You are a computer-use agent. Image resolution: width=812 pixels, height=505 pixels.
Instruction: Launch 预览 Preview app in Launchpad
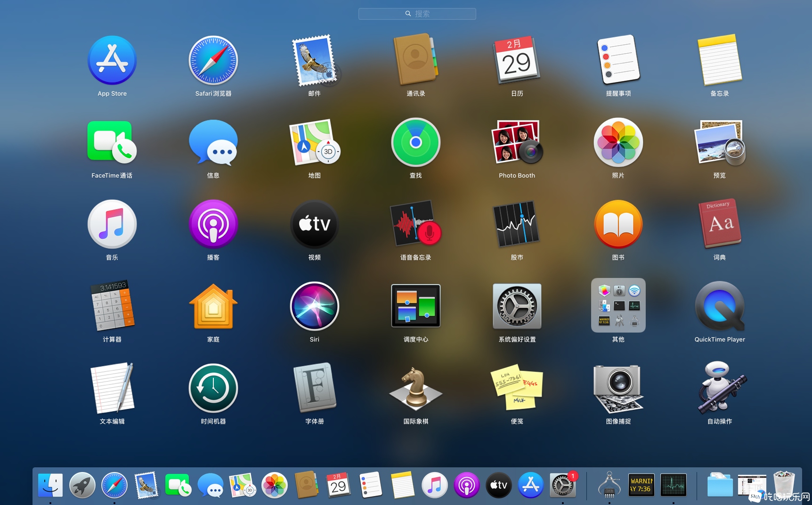tap(720, 142)
